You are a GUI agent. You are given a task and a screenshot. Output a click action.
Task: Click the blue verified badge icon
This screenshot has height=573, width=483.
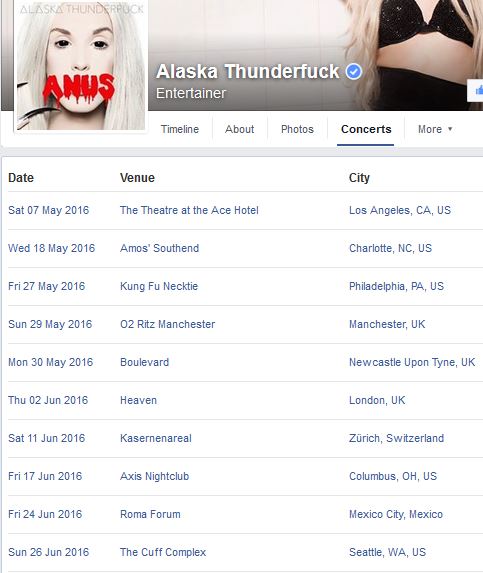[354, 71]
